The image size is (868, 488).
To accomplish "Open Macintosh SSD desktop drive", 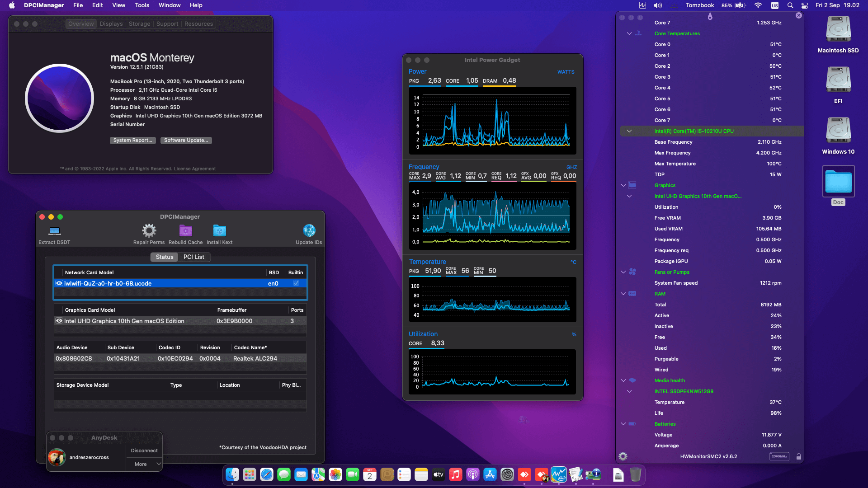I will point(838,29).
